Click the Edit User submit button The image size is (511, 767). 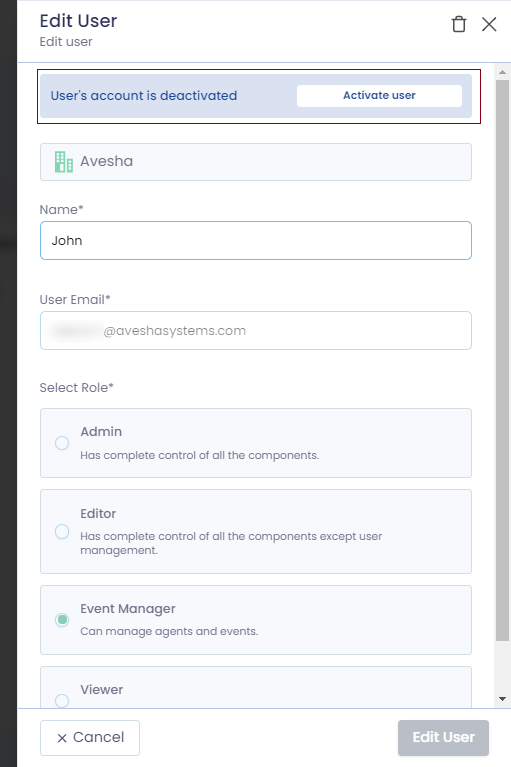[444, 738]
